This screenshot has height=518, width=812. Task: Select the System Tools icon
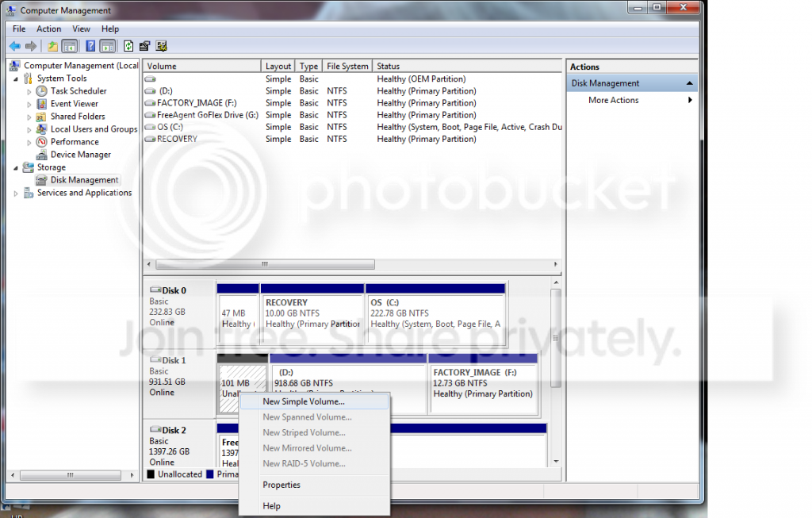[29, 79]
